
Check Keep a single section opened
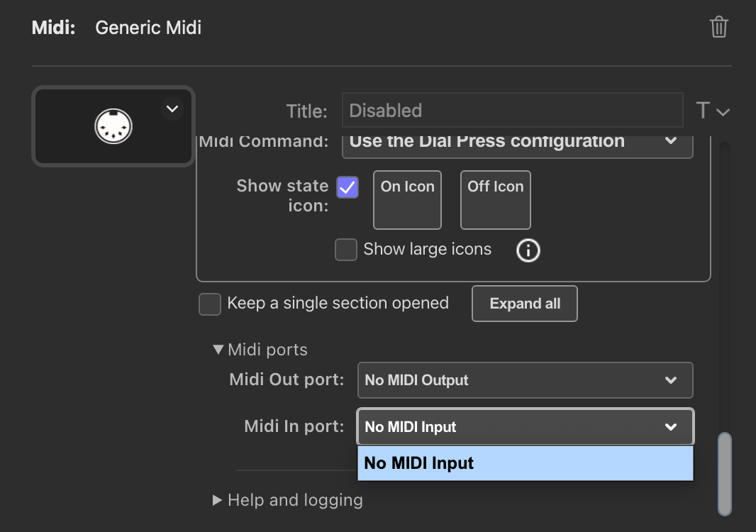210,304
